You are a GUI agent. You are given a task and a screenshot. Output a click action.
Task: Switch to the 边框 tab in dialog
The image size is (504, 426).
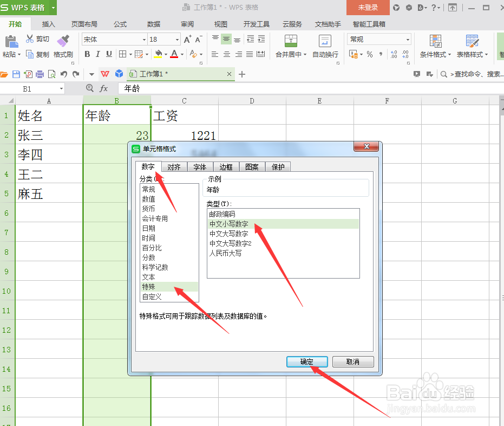226,167
